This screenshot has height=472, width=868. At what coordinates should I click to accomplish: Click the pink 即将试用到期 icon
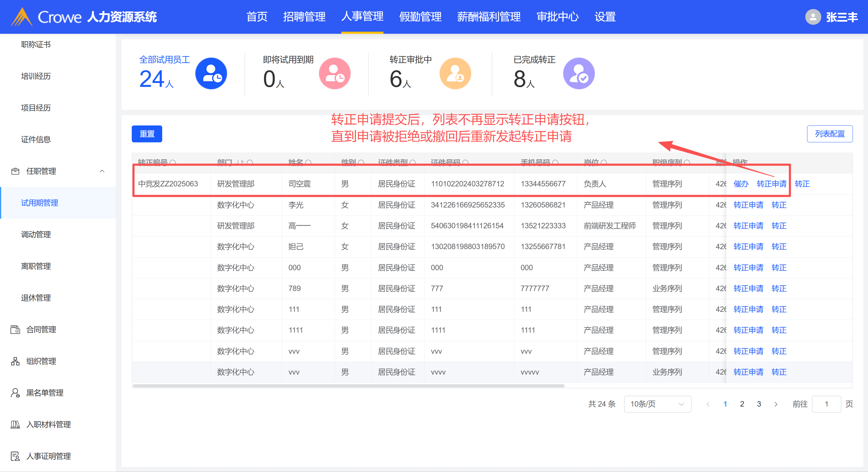click(335, 74)
